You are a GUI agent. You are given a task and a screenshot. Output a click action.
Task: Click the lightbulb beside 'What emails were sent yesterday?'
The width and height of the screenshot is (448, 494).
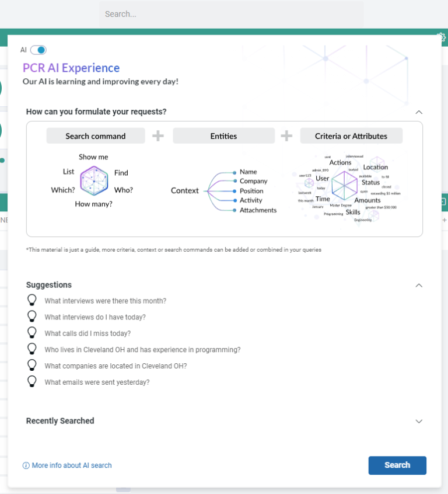pyautogui.click(x=32, y=382)
